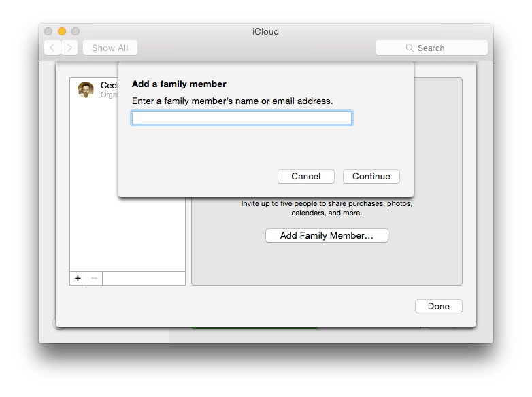Image resolution: width=532 pixels, height=397 pixels.
Task: Click the Done button
Action: [x=438, y=306]
